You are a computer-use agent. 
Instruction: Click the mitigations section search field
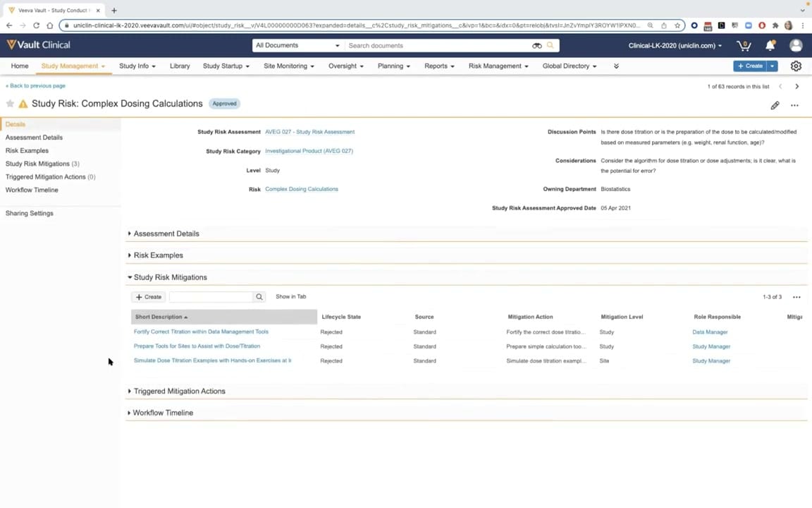pyautogui.click(x=211, y=297)
